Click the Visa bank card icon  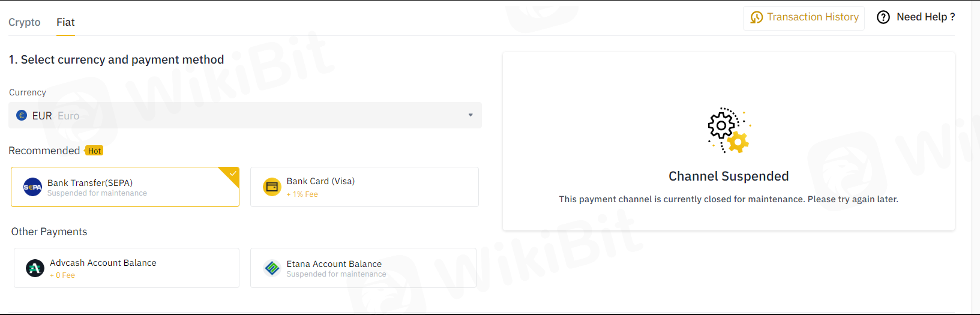pos(272,187)
